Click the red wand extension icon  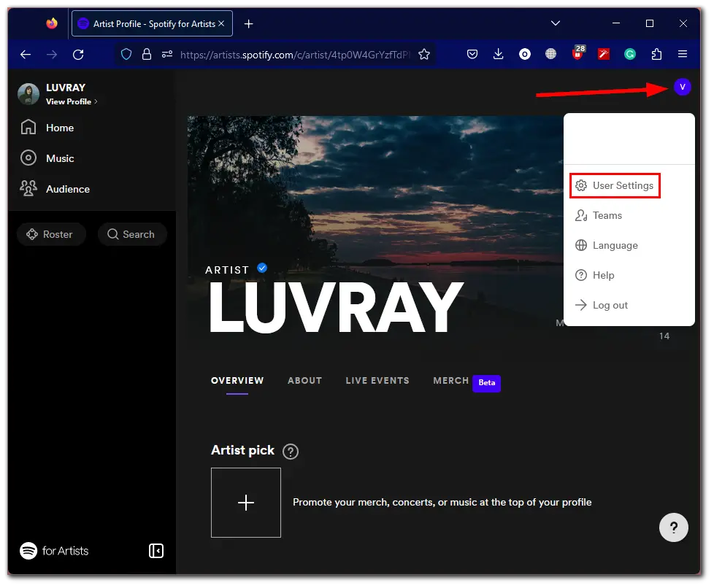(603, 55)
